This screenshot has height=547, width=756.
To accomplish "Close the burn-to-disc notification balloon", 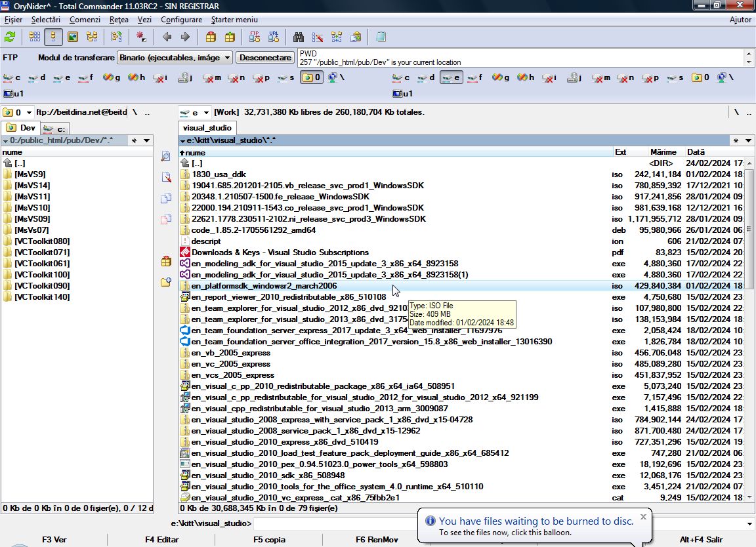I will [642, 517].
